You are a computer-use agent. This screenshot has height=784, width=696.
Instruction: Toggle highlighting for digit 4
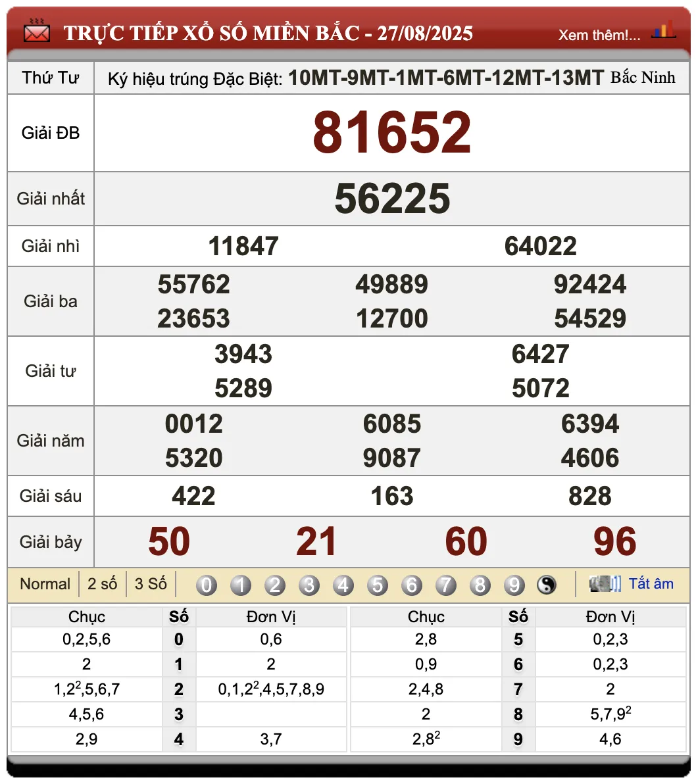[343, 584]
